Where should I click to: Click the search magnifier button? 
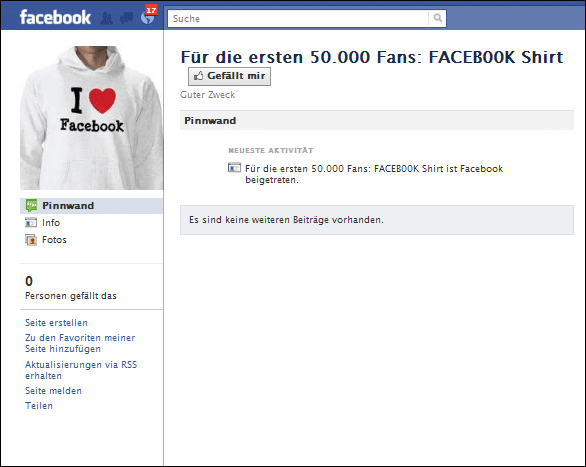click(438, 18)
